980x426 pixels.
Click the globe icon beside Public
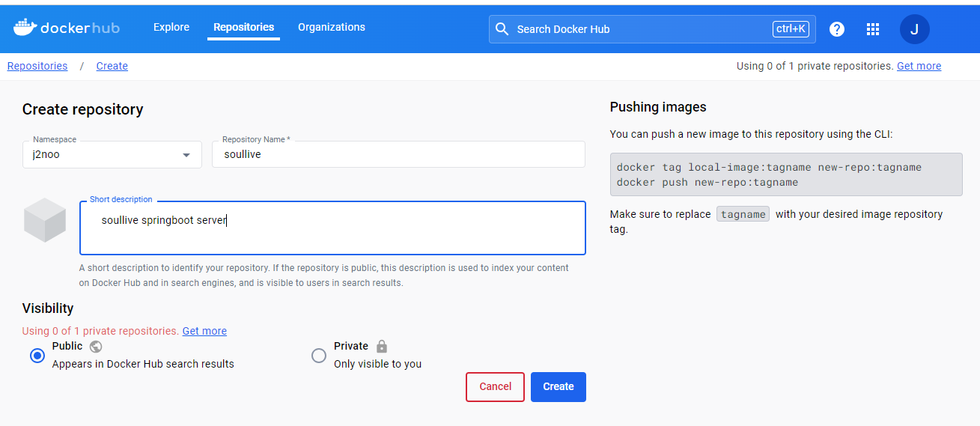96,347
